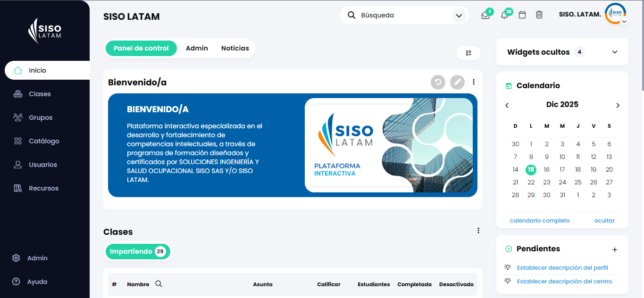Click the Asunto column header

[x=263, y=284]
